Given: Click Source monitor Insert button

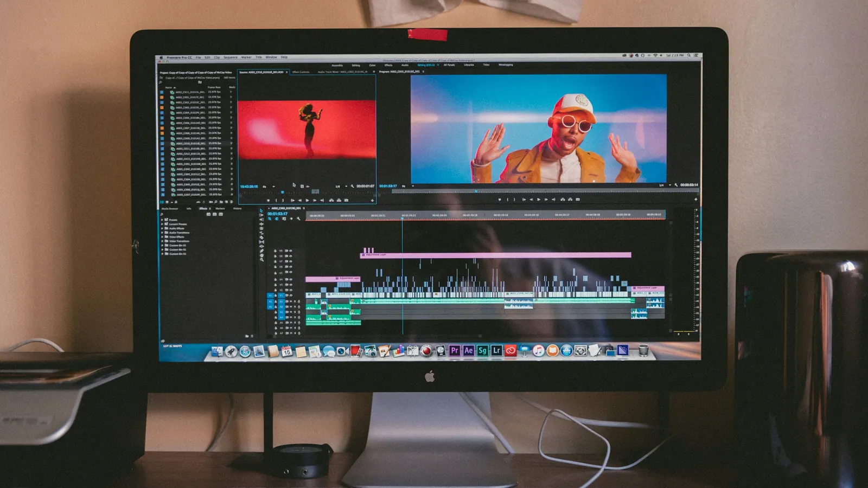Looking at the screenshot, I should pyautogui.click(x=331, y=200).
